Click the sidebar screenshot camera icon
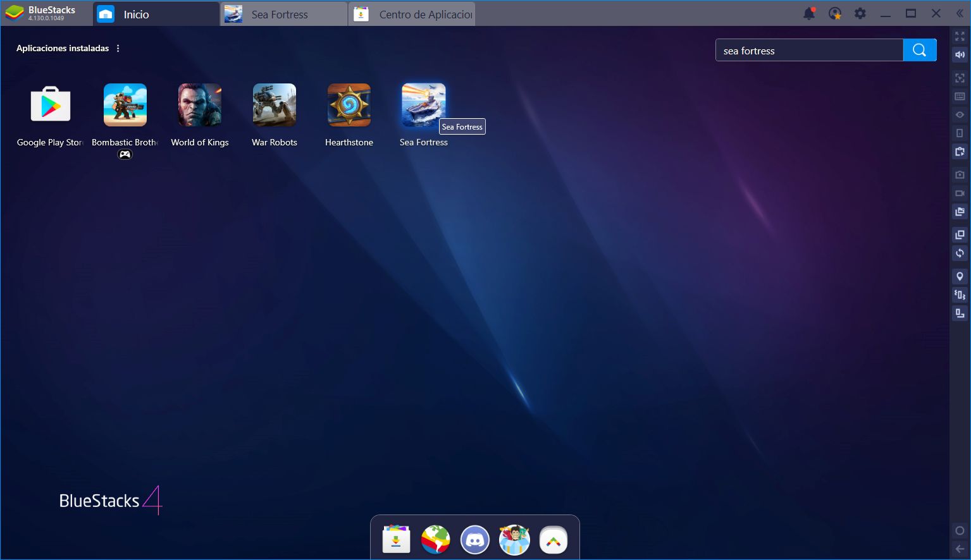The height and width of the screenshot is (560, 971). click(x=960, y=174)
